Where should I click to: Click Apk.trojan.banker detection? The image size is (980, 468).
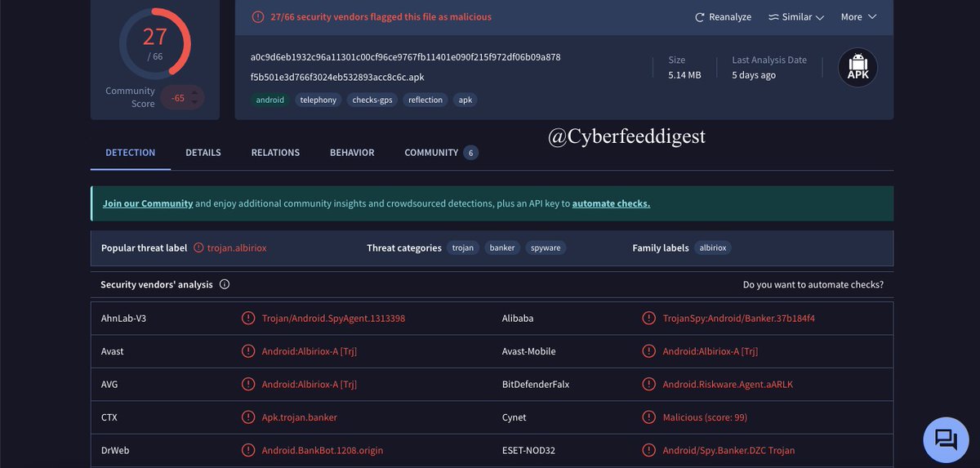click(300, 417)
